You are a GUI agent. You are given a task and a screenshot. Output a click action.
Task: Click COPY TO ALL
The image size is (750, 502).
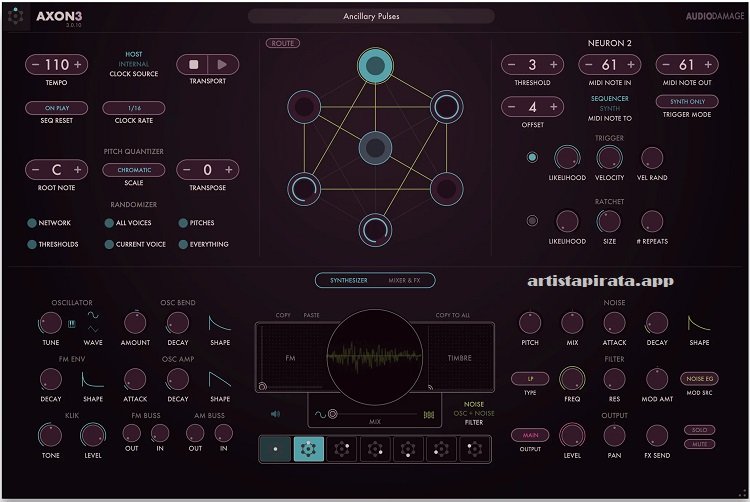click(x=452, y=315)
